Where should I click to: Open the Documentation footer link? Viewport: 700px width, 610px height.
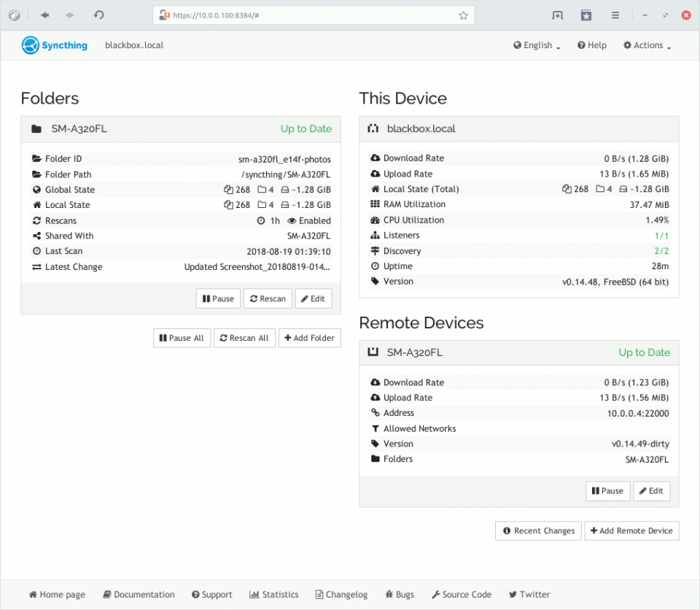click(139, 595)
